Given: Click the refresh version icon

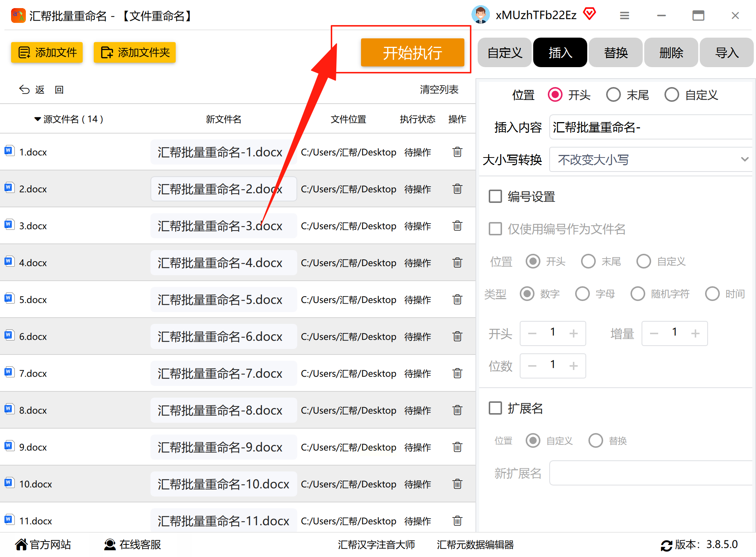Looking at the screenshot, I should pyautogui.click(x=666, y=545).
